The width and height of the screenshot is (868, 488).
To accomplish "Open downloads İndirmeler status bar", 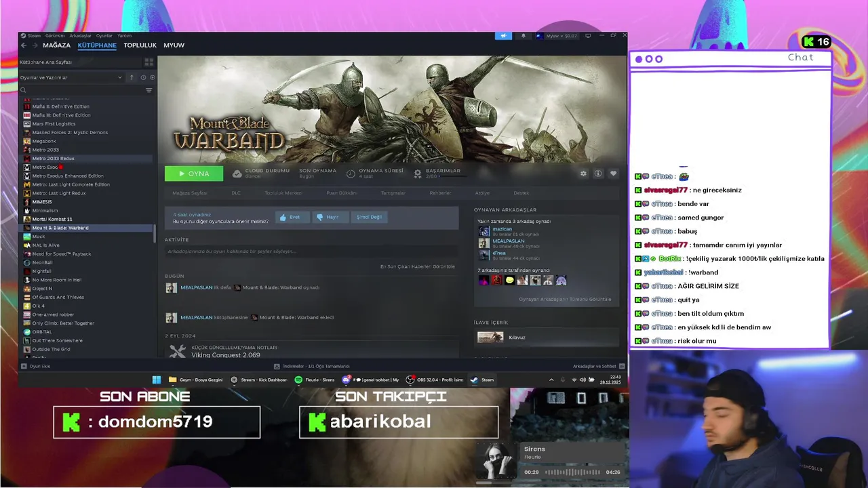I will [312, 366].
